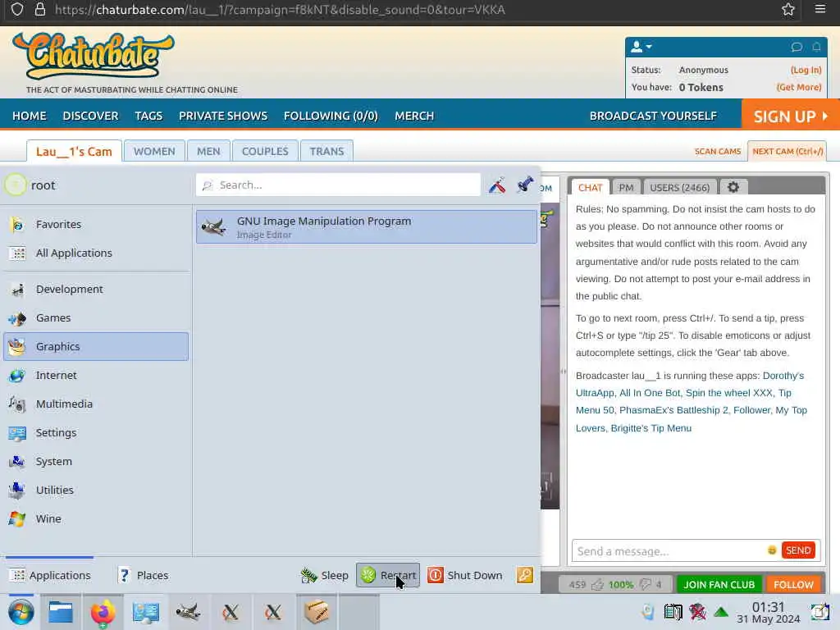The height and width of the screenshot is (630, 840).
Task: Open emoticon picker in message box
Action: coord(771,550)
